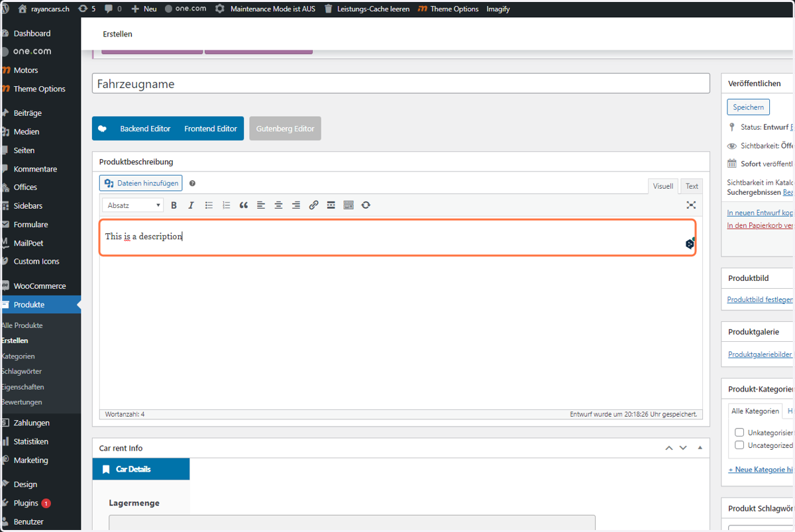This screenshot has width=795, height=532.
Task: Click the hexagon assistant icon in editor
Action: point(690,243)
